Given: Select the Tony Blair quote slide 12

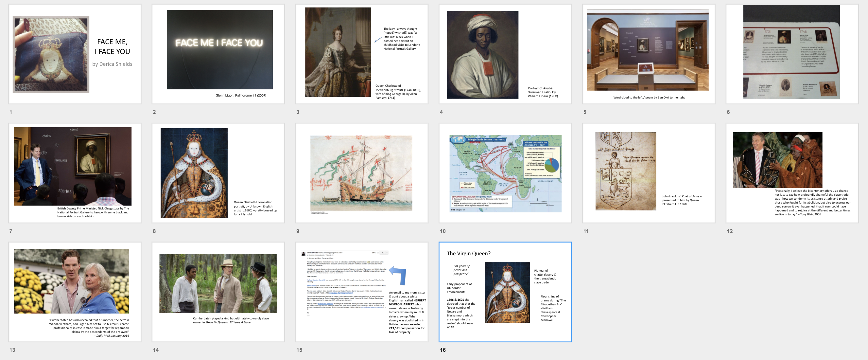Looking at the screenshot, I should (x=792, y=172).
